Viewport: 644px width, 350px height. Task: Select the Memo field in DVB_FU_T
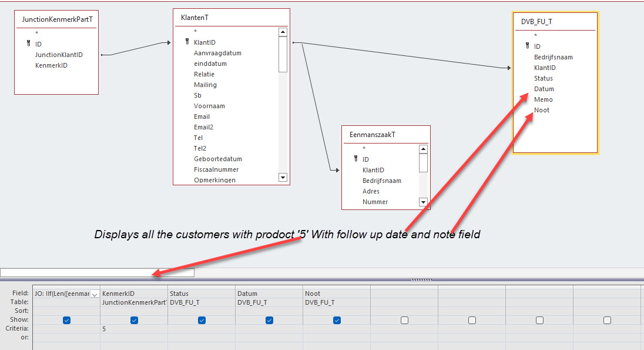544,99
